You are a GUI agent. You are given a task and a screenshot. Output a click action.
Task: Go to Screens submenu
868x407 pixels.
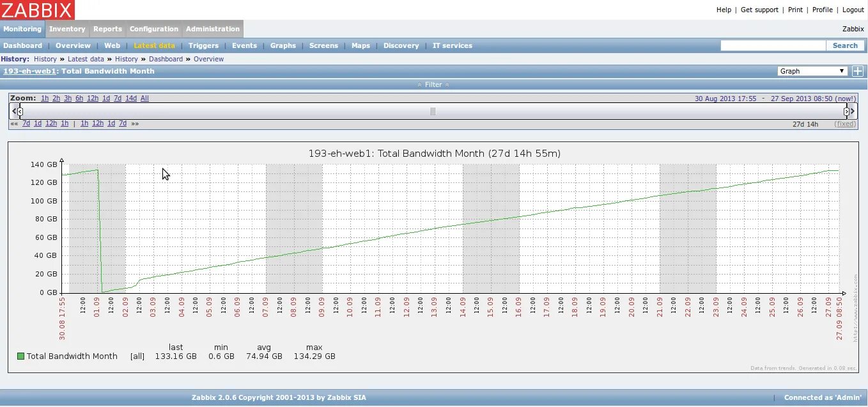(323, 45)
